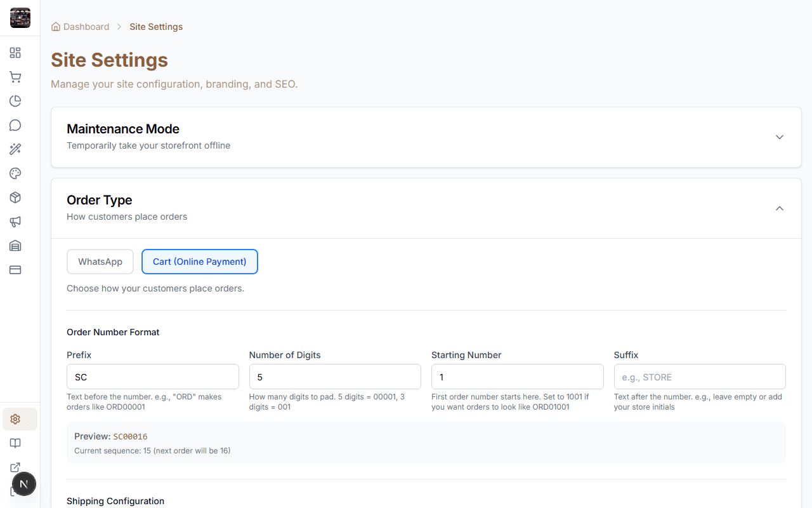Open the N user avatar
The width and height of the screenshot is (812, 508).
pyautogui.click(x=24, y=483)
